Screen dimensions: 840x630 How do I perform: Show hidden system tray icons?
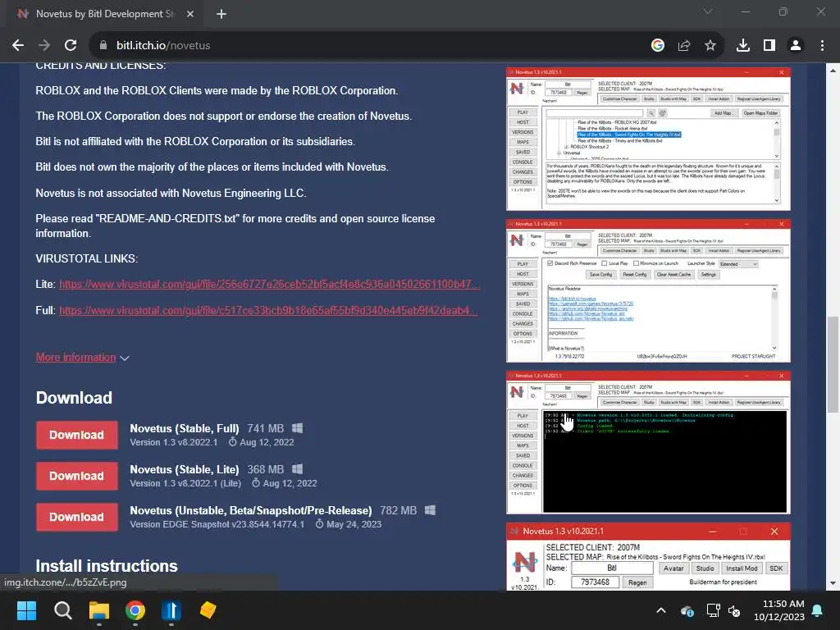click(661, 610)
